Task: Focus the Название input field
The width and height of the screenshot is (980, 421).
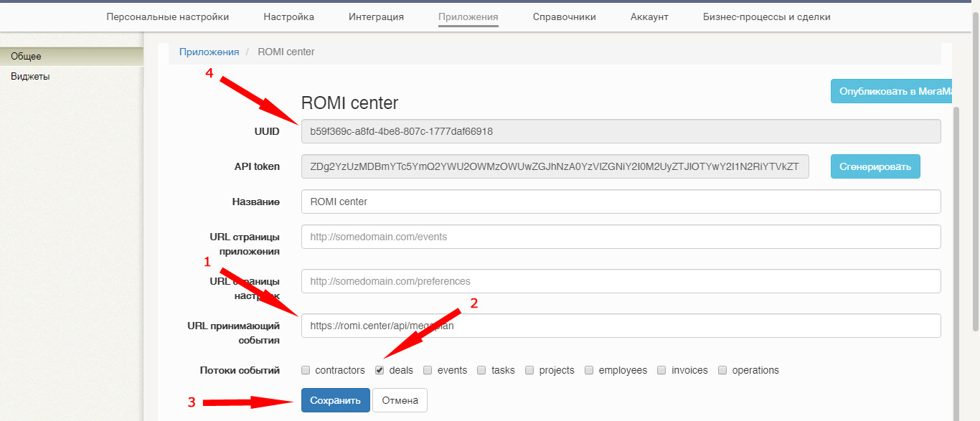Action: point(621,202)
